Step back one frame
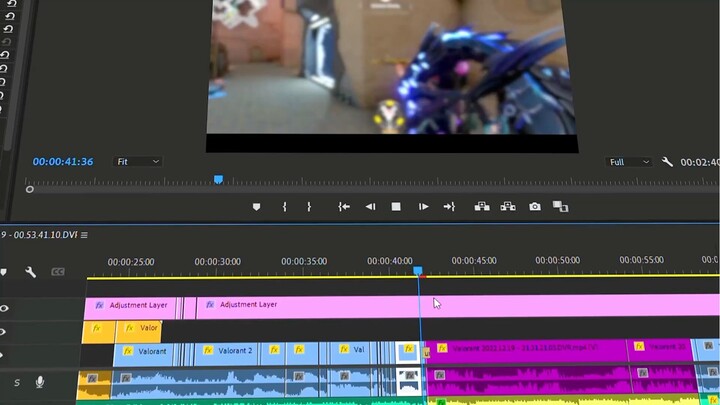720x405 pixels. click(x=370, y=207)
